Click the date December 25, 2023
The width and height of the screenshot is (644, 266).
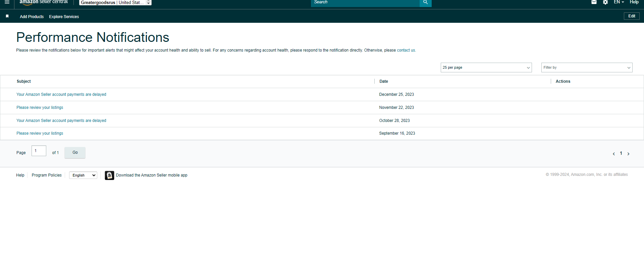396,94
